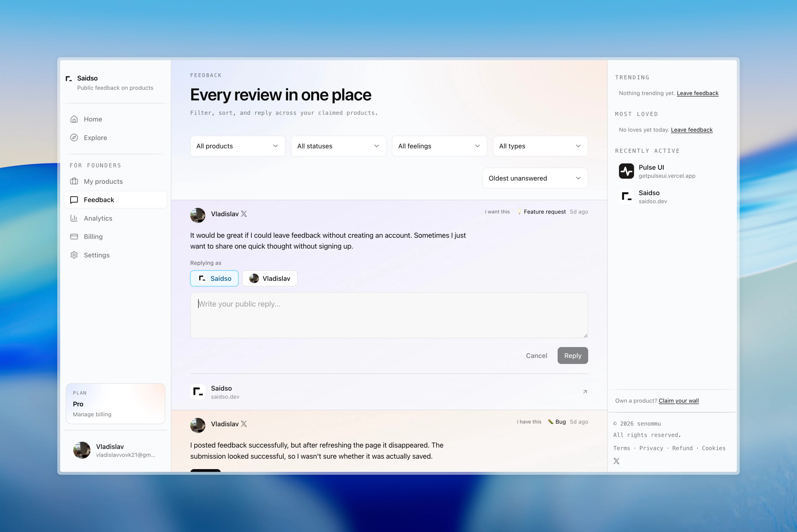797x532 pixels.
Task: Open the Terms link in footer
Action: tap(622, 448)
